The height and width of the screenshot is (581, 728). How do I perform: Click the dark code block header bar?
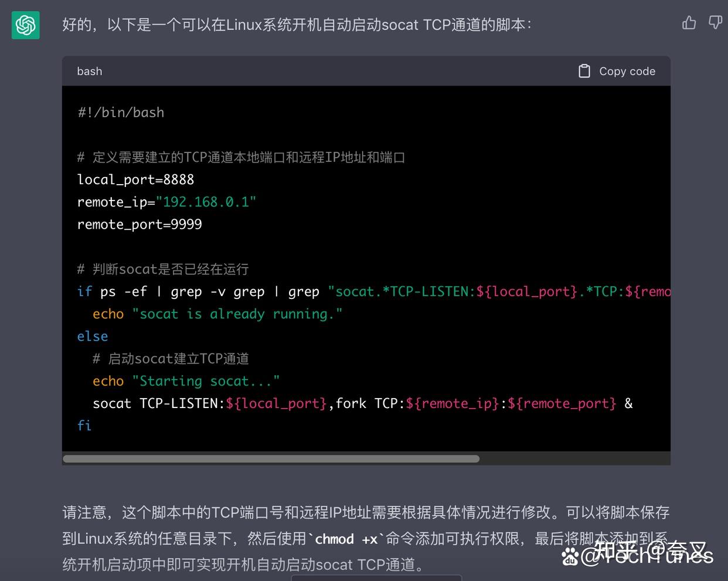(x=352, y=71)
